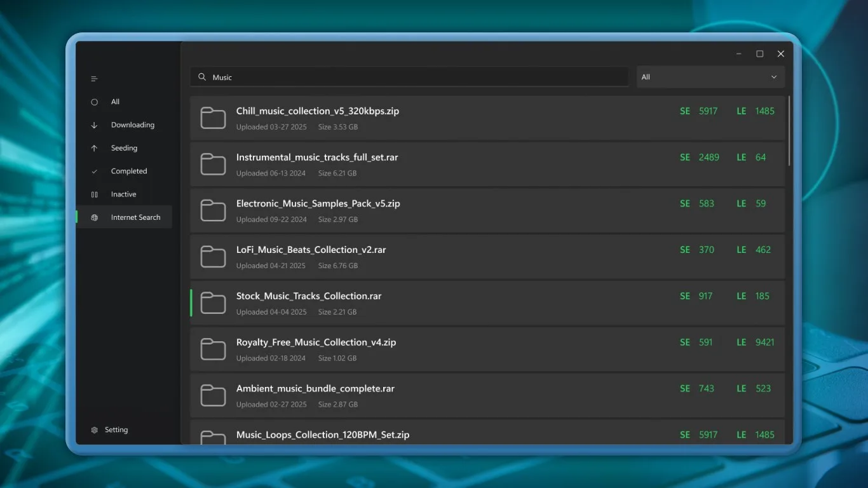
Task: Click leecher count 462
Action: [763, 250]
